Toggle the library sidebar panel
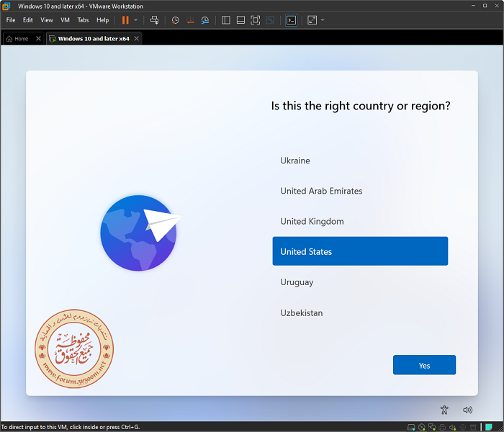The image size is (504, 432). point(226,20)
